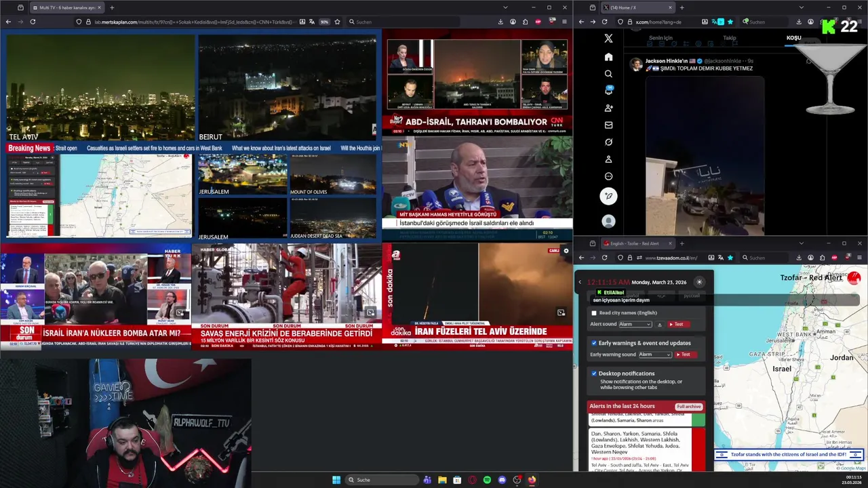Open File Explorer from taskbar

coord(442,480)
